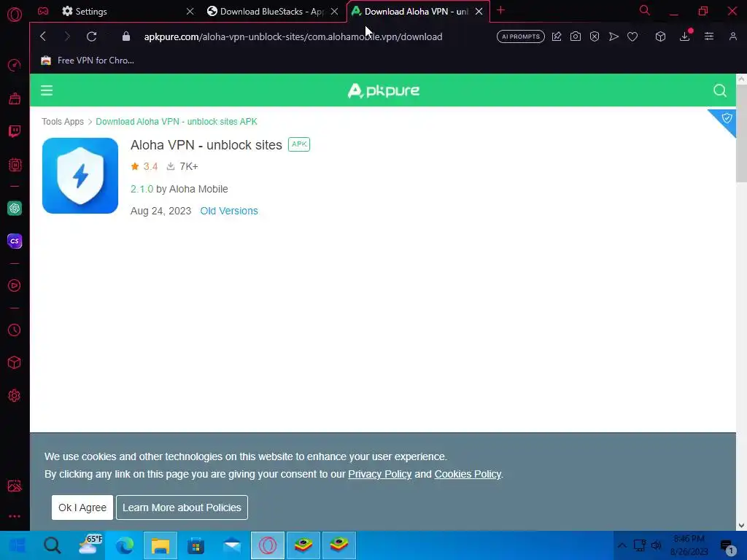The image size is (747, 560).
Task: Open Free VPN for Chrome bookmark
Action: tap(88, 61)
